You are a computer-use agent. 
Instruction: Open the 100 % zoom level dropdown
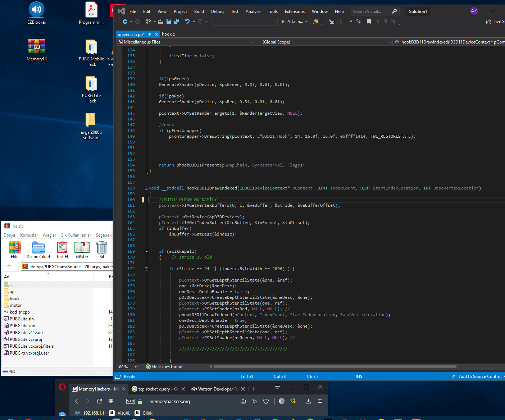click(x=136, y=367)
